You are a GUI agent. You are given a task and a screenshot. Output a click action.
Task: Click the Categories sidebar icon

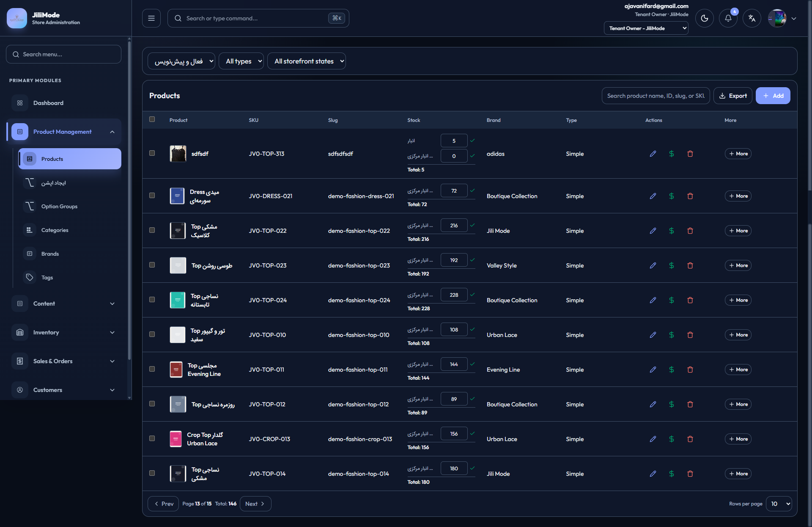pos(30,230)
